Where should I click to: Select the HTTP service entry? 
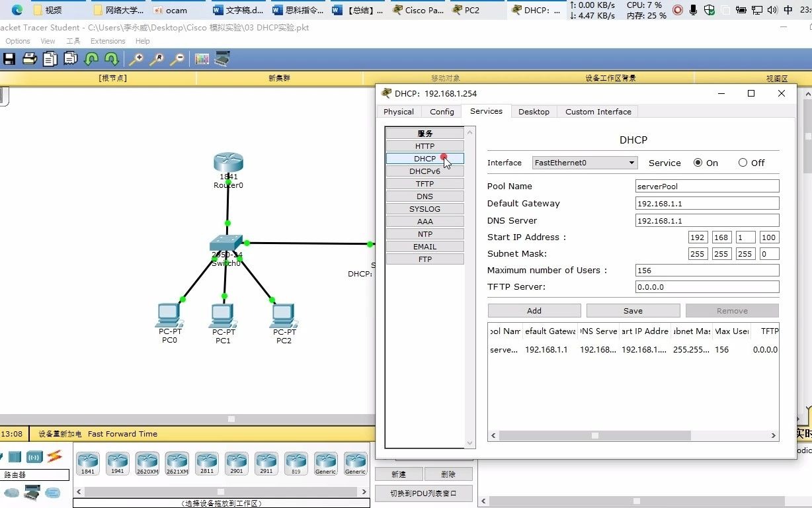425,146
